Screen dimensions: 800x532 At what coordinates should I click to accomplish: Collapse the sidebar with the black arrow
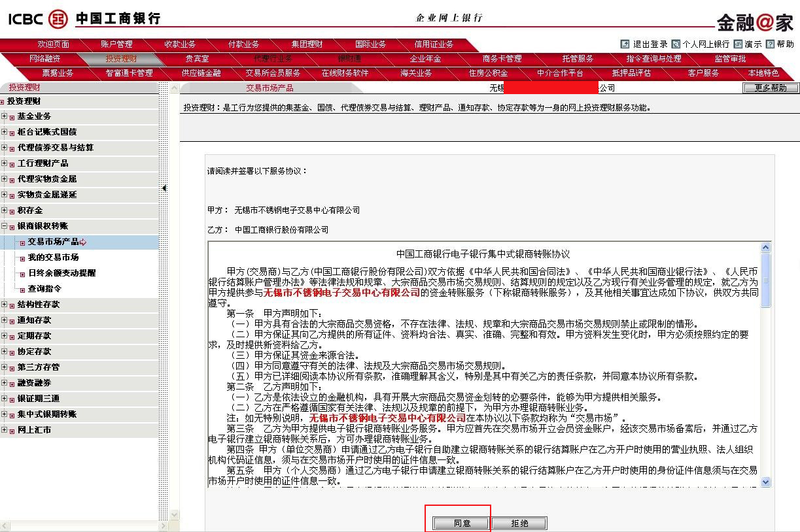click(164, 188)
